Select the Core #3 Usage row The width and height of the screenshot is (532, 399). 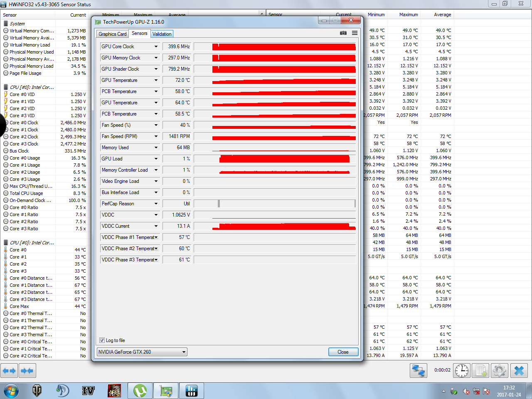point(45,179)
